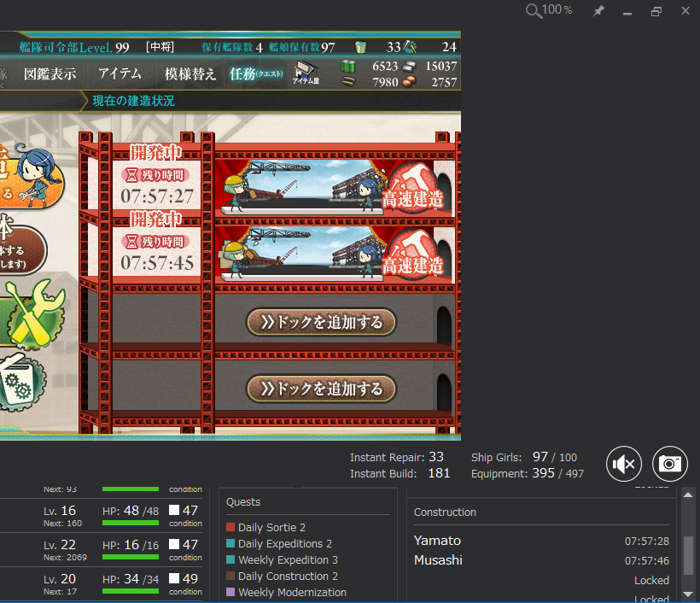Minimize the viewer window

(x=627, y=14)
